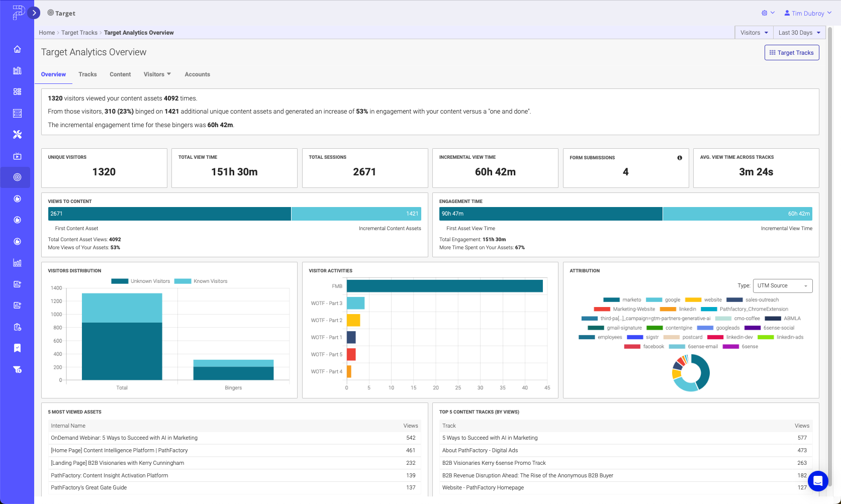Expand the sidebar with the arrow button
The width and height of the screenshot is (841, 504).
[x=34, y=13]
